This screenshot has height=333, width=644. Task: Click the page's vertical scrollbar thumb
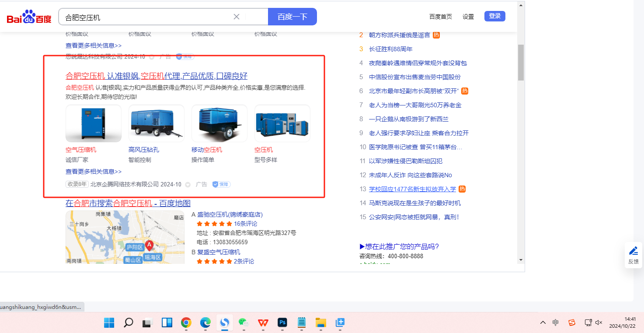520,62
